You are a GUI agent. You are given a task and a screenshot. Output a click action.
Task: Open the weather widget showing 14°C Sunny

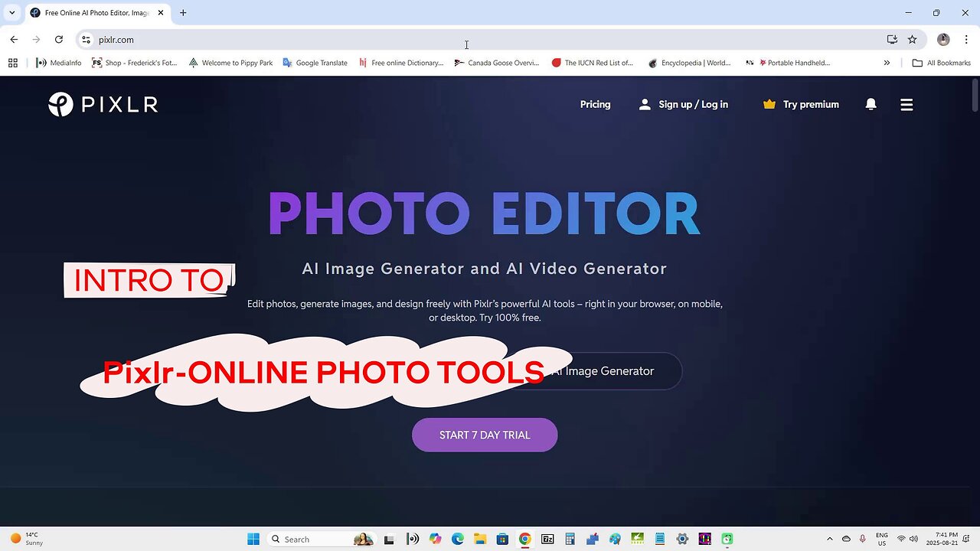[26, 539]
